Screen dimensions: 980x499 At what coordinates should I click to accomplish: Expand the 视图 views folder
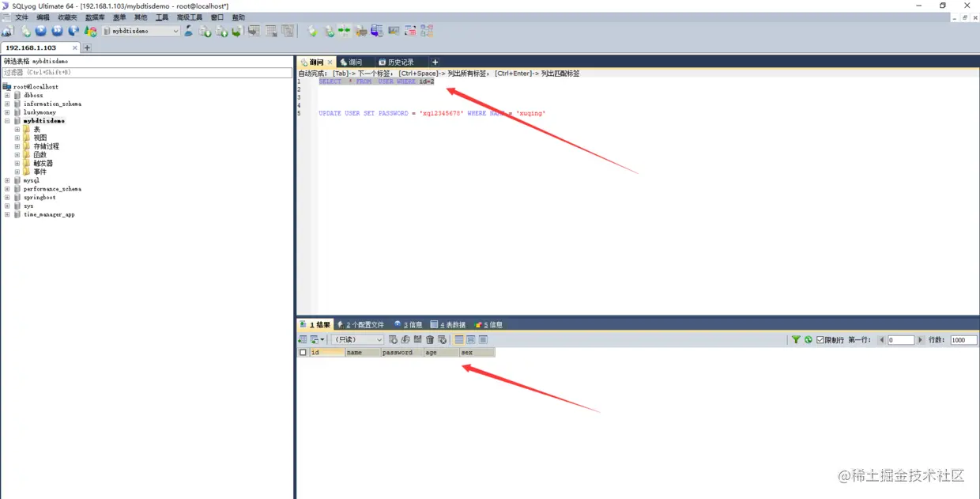tap(17, 138)
